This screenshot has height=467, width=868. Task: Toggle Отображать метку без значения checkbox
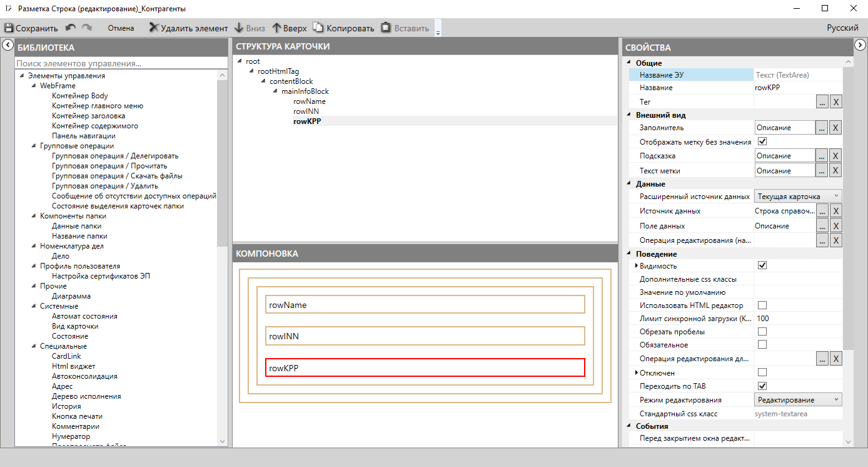coord(762,141)
